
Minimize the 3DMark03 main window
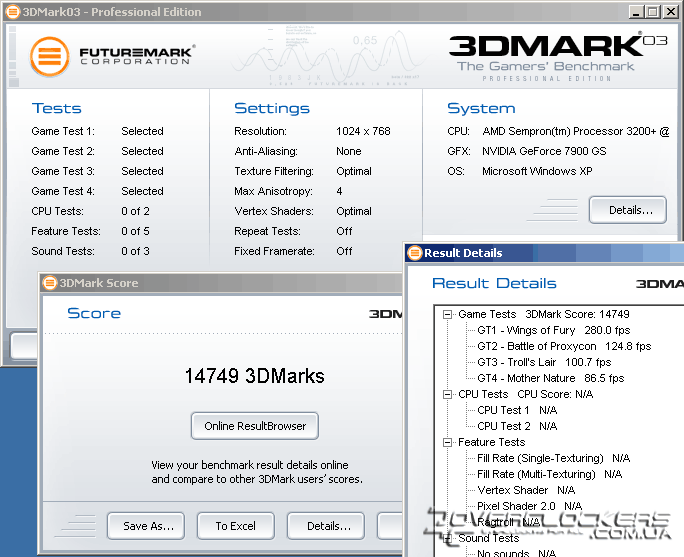pyautogui.click(x=636, y=12)
